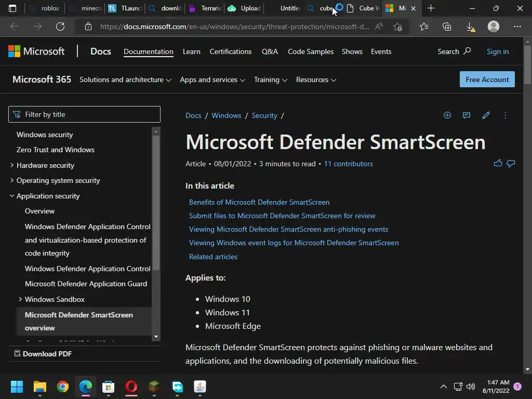Click the site lock icon

(x=88, y=26)
